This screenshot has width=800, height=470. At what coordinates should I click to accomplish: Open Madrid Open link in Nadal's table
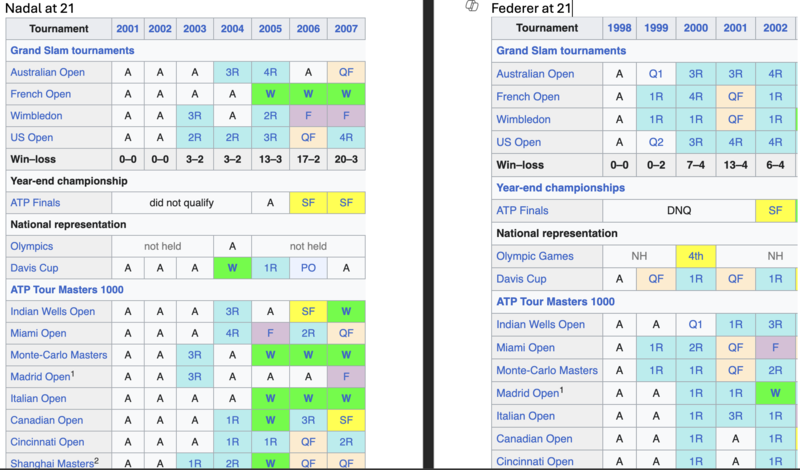(40, 377)
